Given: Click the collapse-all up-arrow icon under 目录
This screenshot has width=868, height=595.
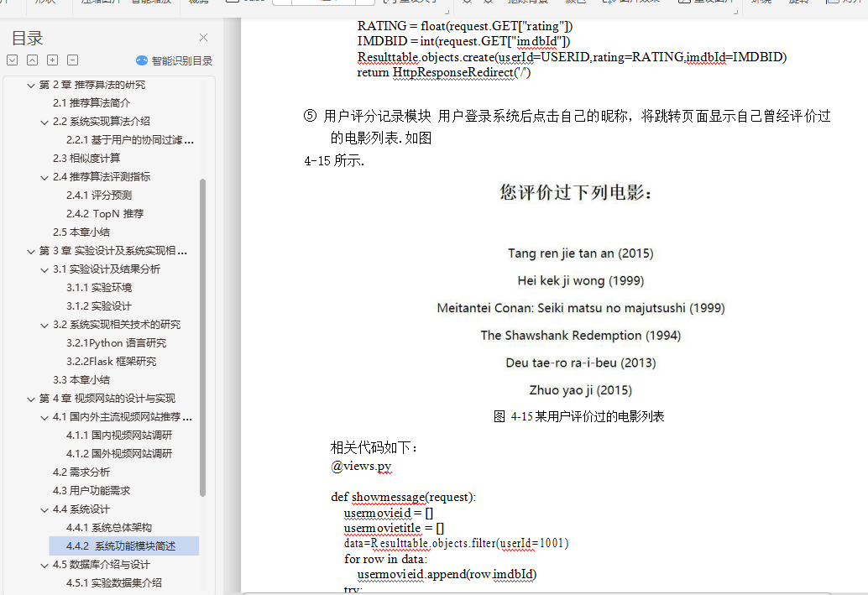Looking at the screenshot, I should point(32,60).
